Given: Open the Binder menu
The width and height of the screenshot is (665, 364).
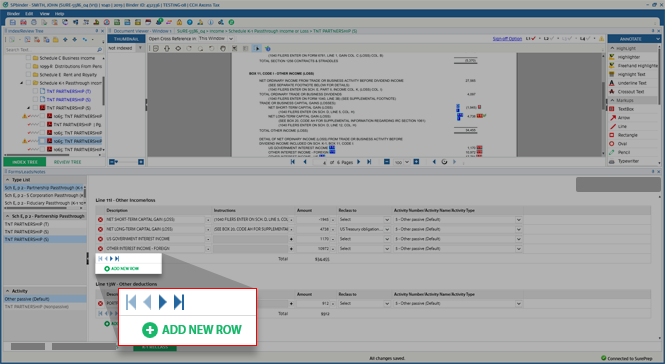Looking at the screenshot, I should pos(13,14).
